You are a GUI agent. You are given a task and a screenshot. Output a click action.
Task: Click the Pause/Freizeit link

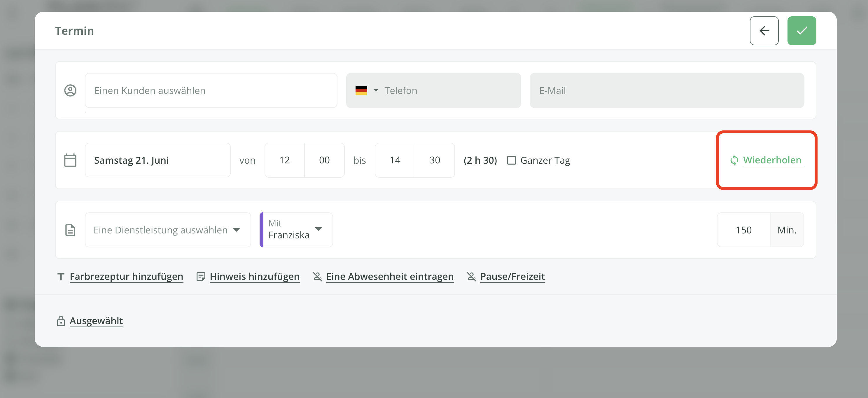(x=512, y=277)
